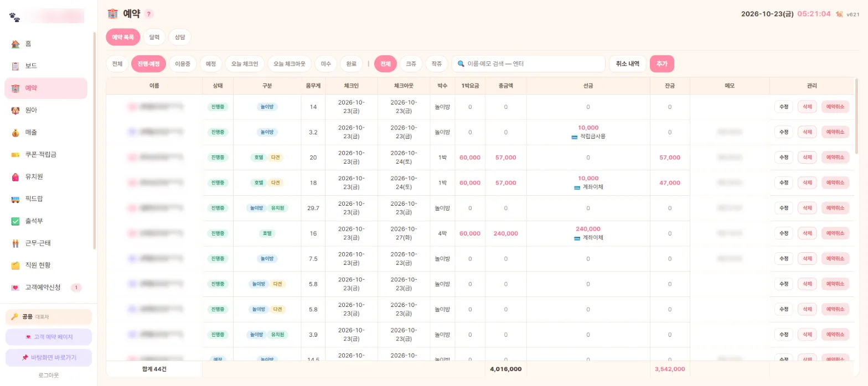Click the icon beside the v621 version label
The width and height of the screenshot is (868, 386).
[839, 14]
